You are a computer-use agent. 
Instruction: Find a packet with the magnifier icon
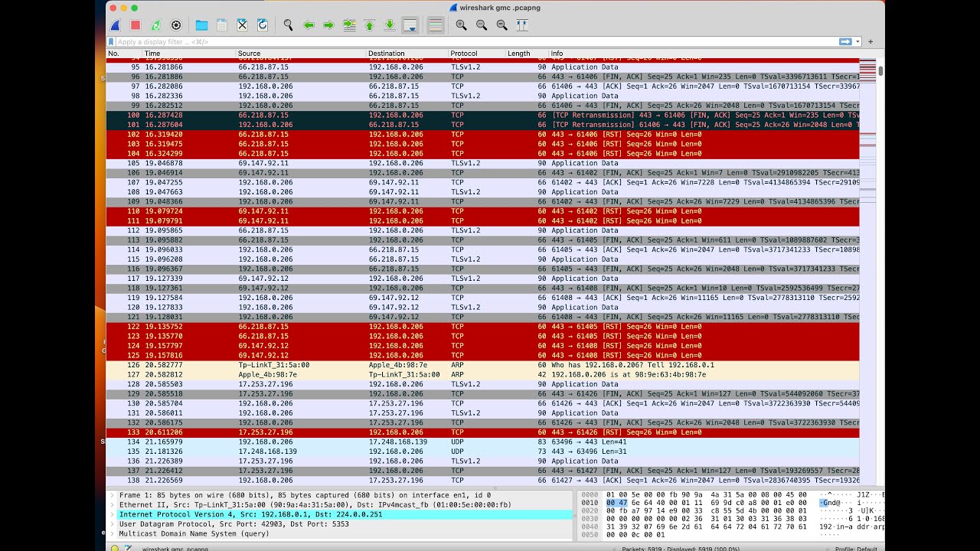(288, 25)
